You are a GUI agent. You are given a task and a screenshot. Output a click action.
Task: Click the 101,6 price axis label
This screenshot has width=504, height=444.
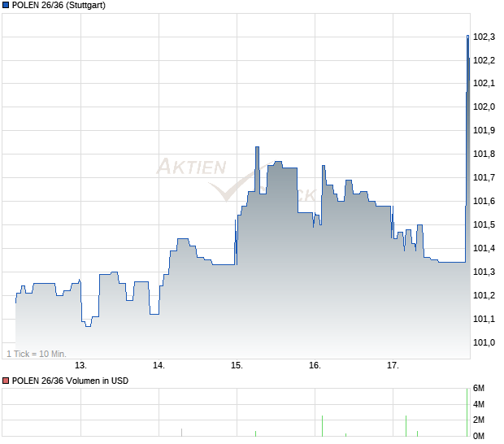point(484,201)
